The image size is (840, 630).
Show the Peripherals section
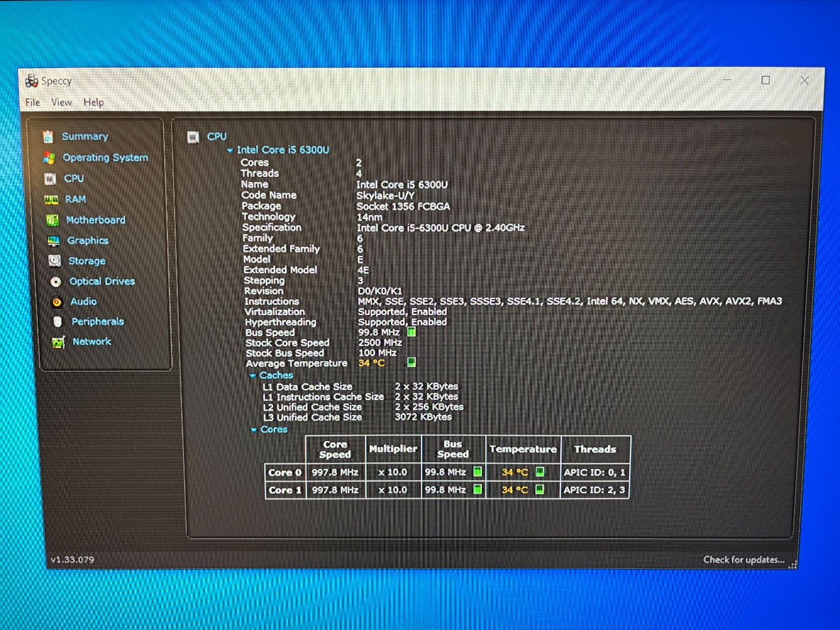[x=98, y=321]
